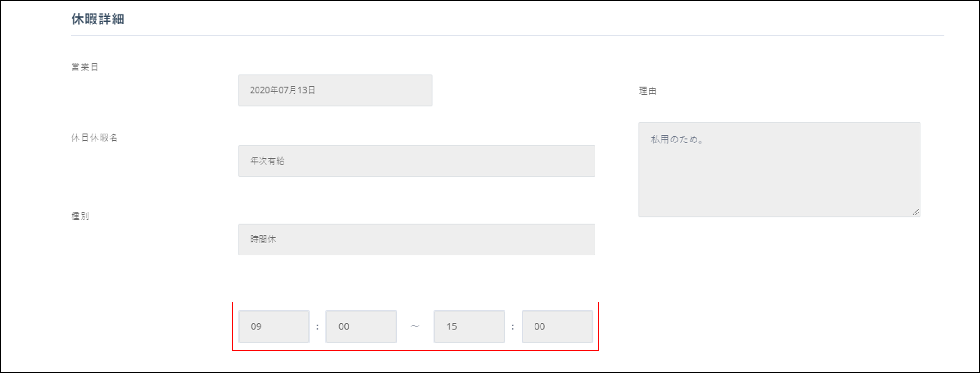This screenshot has width=980, height=373.
Task: Click the end minute field after 15
Action: tap(557, 326)
